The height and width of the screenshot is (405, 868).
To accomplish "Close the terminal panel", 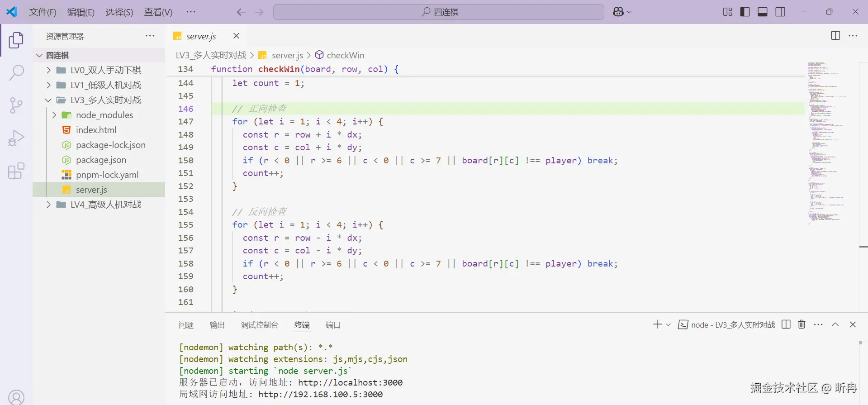I will [853, 324].
